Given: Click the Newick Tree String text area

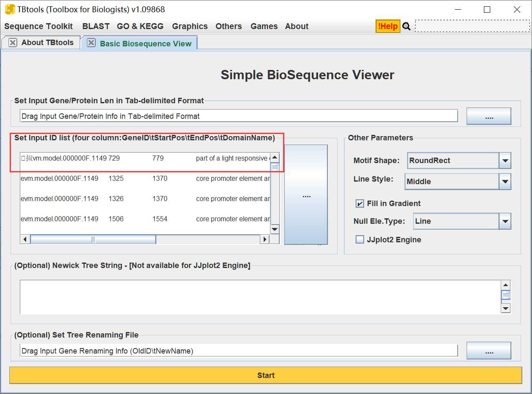Looking at the screenshot, I should 260,297.
